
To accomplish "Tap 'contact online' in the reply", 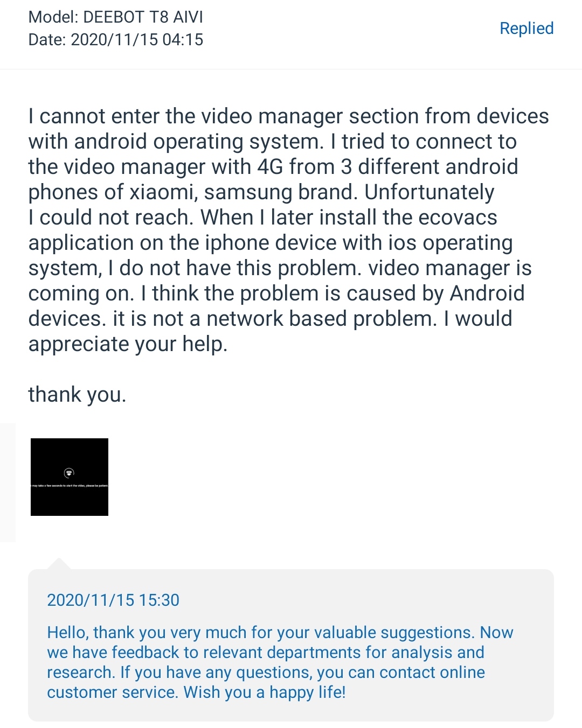I will 432,672.
